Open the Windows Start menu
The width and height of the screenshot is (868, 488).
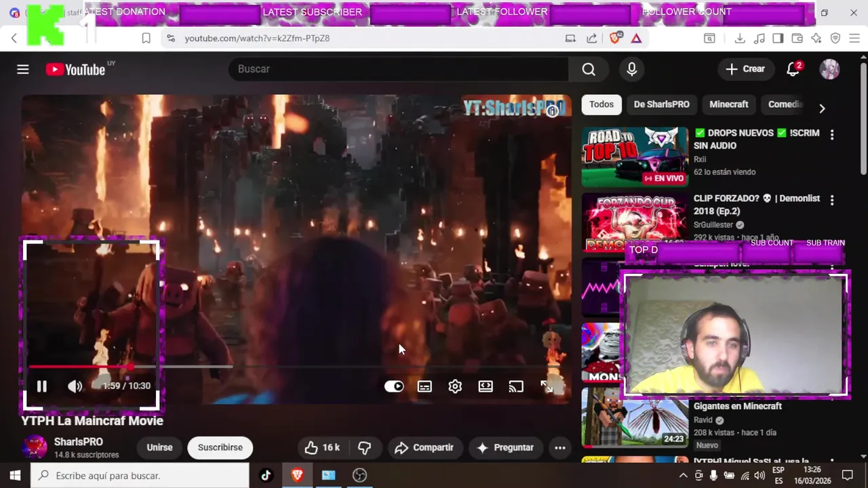tap(15, 476)
